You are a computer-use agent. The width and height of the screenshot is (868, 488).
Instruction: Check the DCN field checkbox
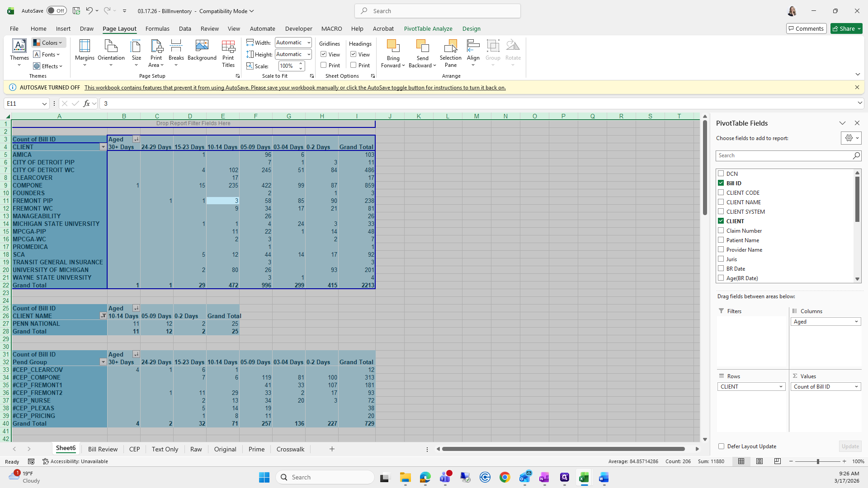click(x=721, y=174)
